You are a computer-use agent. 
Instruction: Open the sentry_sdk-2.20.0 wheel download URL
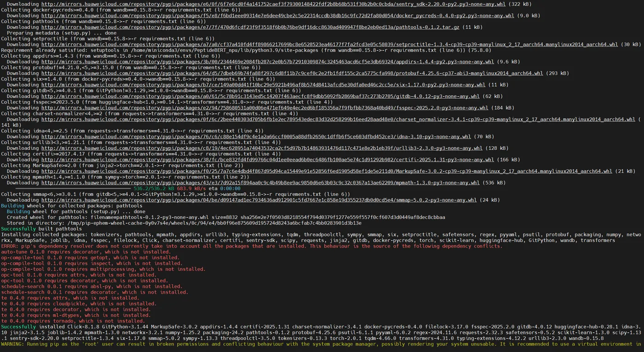point(273,4)
